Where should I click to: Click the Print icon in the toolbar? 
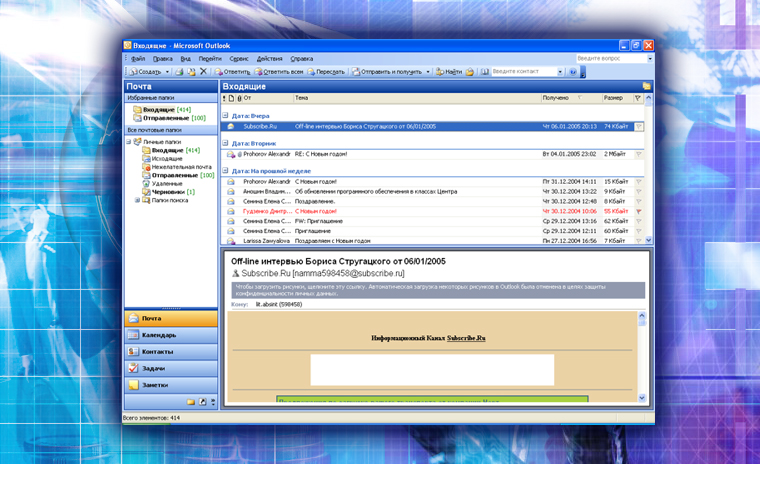(179, 72)
